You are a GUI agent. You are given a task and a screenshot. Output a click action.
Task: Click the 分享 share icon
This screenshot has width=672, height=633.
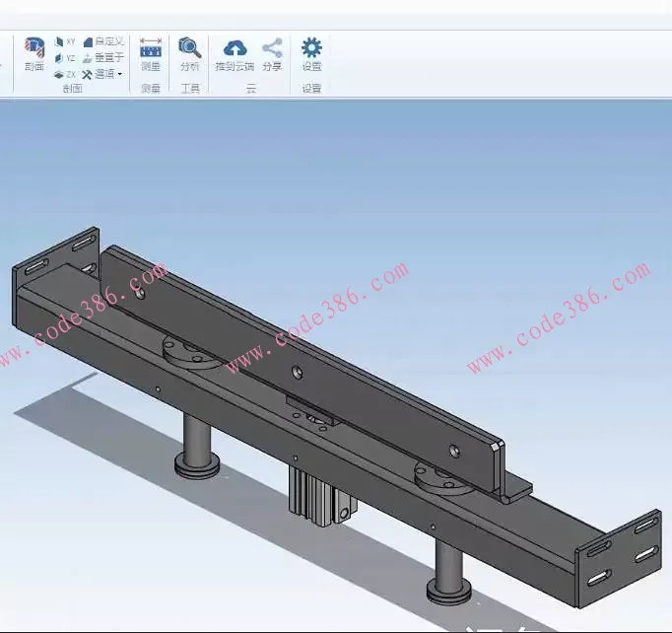(x=272, y=53)
